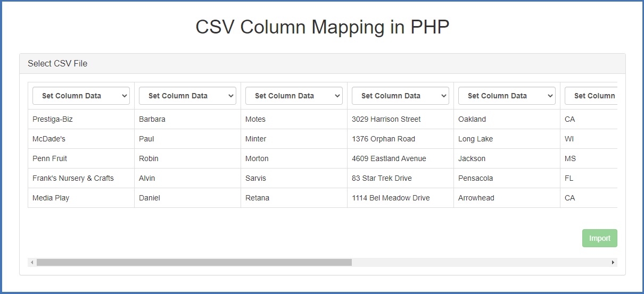Select the Frank's Nursery & Crafts cell

(81, 178)
